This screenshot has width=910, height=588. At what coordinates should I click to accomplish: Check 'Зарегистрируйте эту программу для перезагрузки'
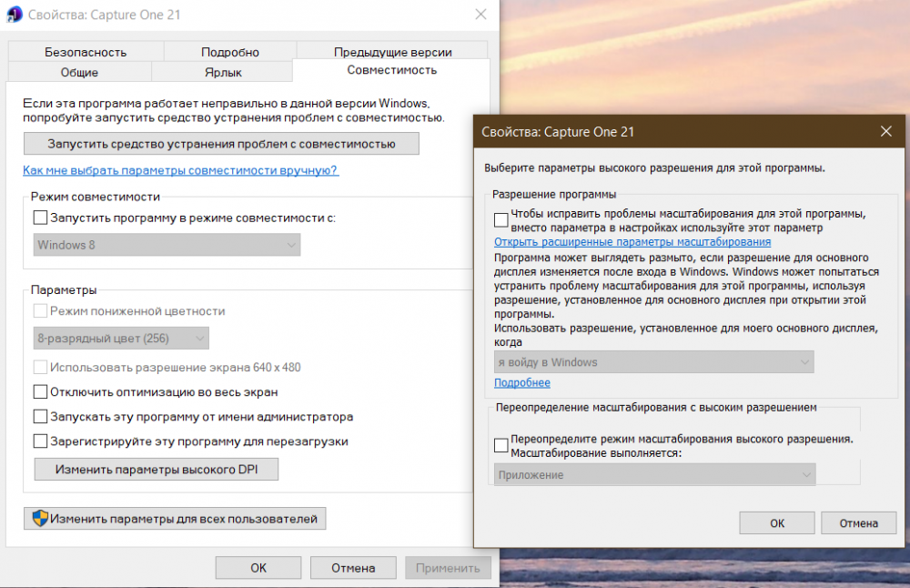(40, 441)
